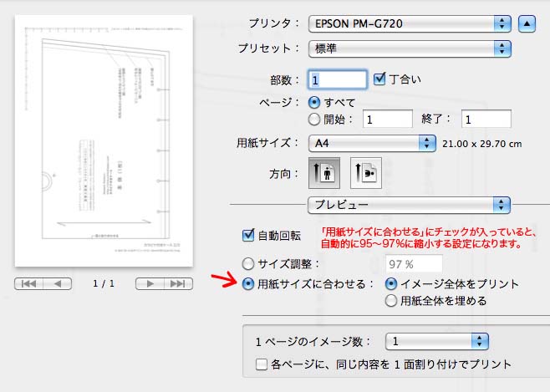Go to next preview page

point(150,283)
